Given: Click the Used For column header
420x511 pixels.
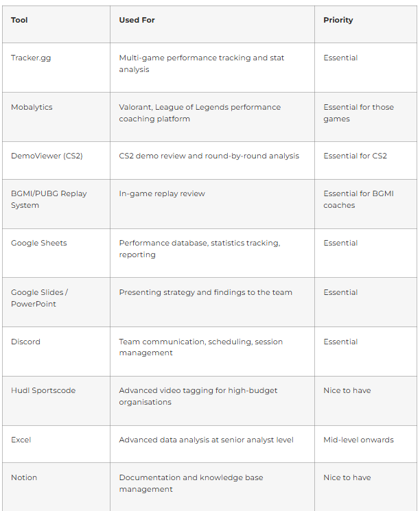Looking at the screenshot, I should (212, 24).
